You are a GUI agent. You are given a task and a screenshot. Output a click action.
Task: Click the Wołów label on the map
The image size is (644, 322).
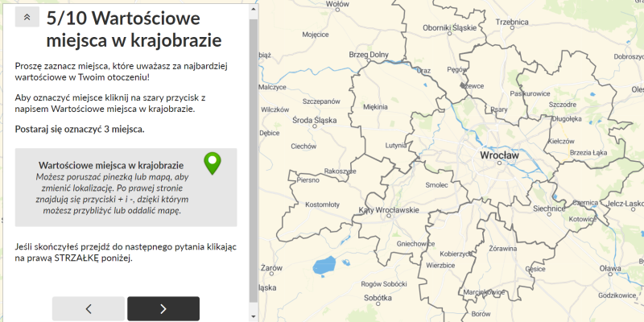coord(338,4)
